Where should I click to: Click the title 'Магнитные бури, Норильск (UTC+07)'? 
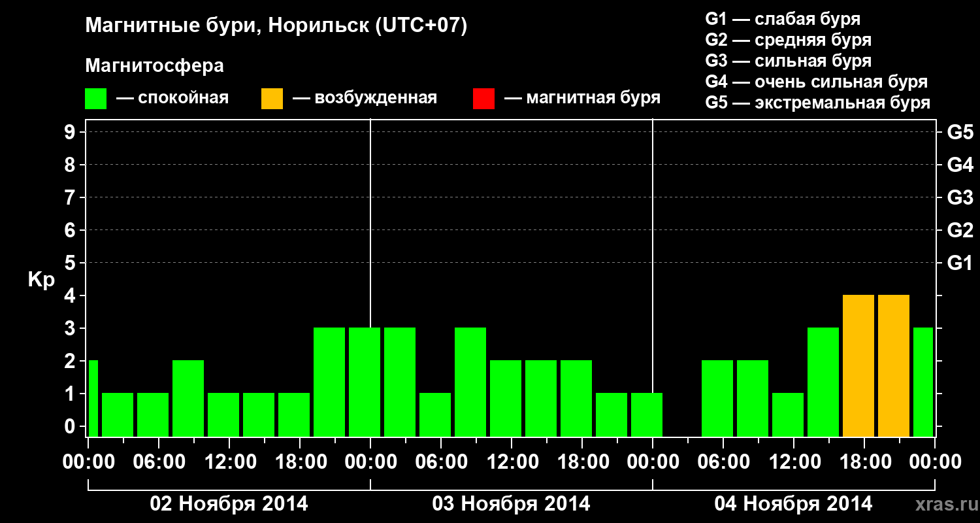point(276,27)
